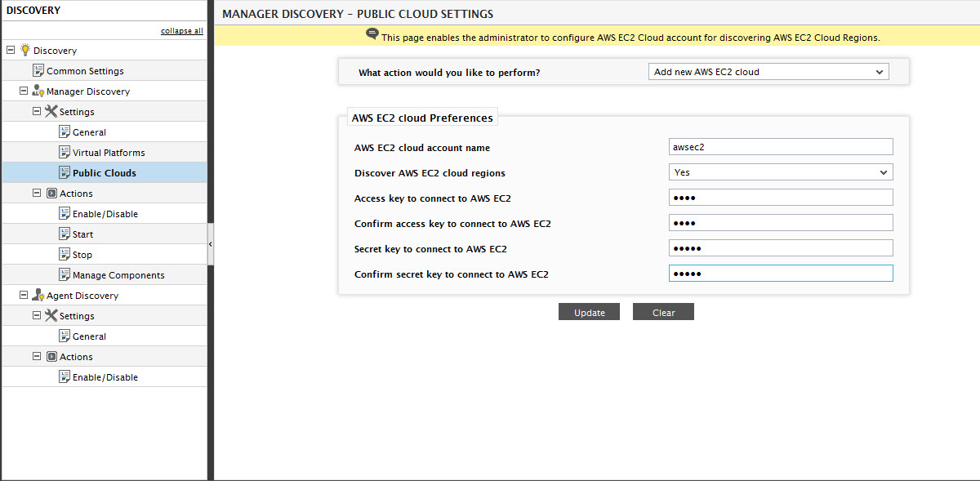Click page icon of Manager Discovery General
The width and height of the screenshot is (980, 481).
(65, 131)
